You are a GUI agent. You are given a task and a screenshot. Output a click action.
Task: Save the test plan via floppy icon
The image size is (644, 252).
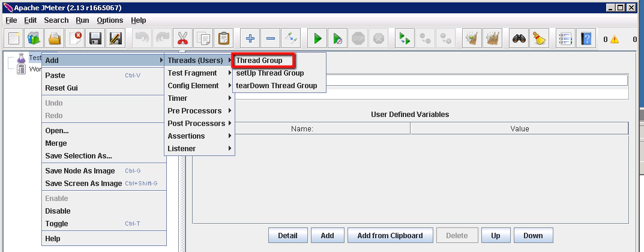click(95, 38)
